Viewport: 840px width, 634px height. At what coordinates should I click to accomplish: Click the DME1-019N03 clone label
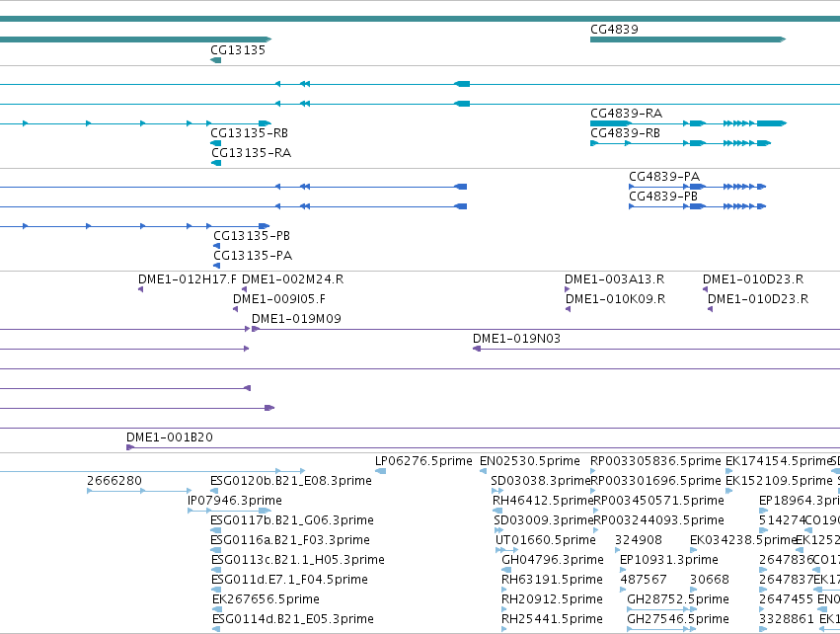[516, 339]
